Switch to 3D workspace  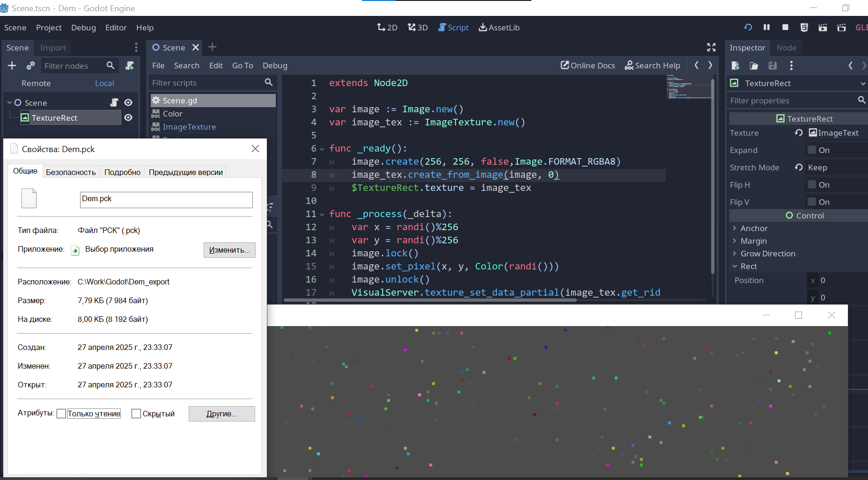coord(418,28)
